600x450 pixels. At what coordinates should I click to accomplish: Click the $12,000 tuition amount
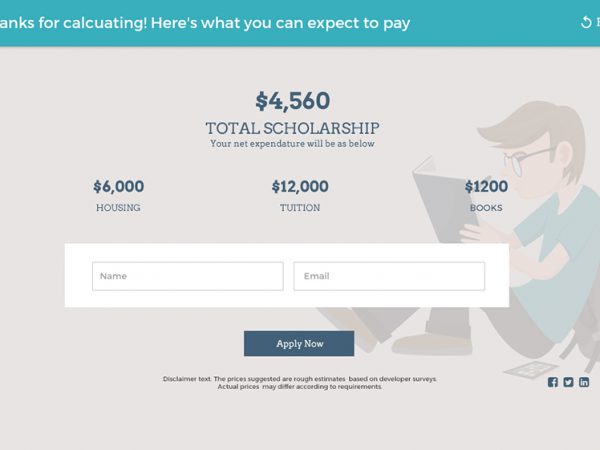click(x=300, y=186)
